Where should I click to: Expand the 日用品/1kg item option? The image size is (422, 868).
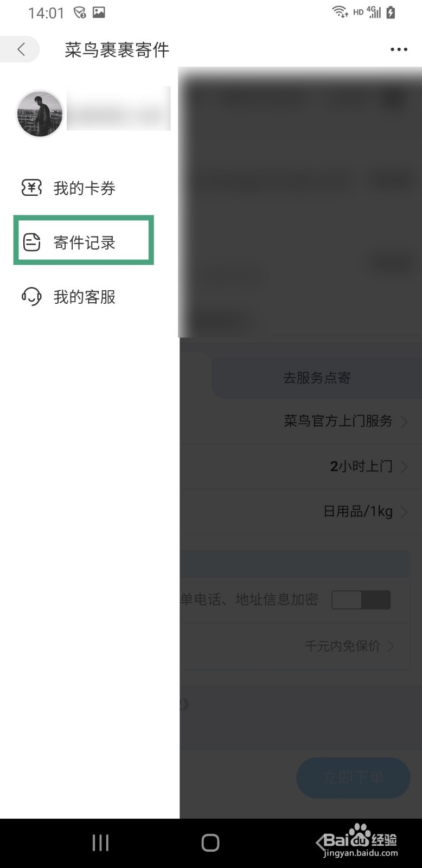[365, 512]
